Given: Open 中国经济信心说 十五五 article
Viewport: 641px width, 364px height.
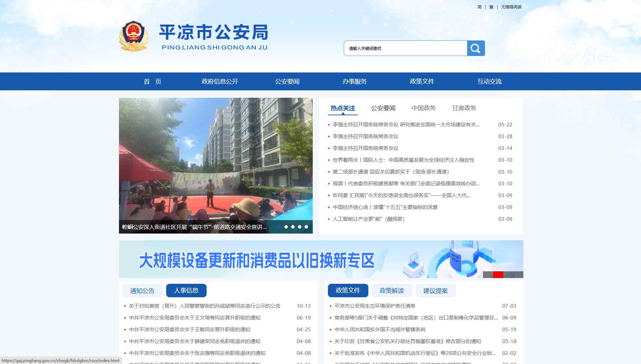Looking at the screenshot, I should point(385,207).
